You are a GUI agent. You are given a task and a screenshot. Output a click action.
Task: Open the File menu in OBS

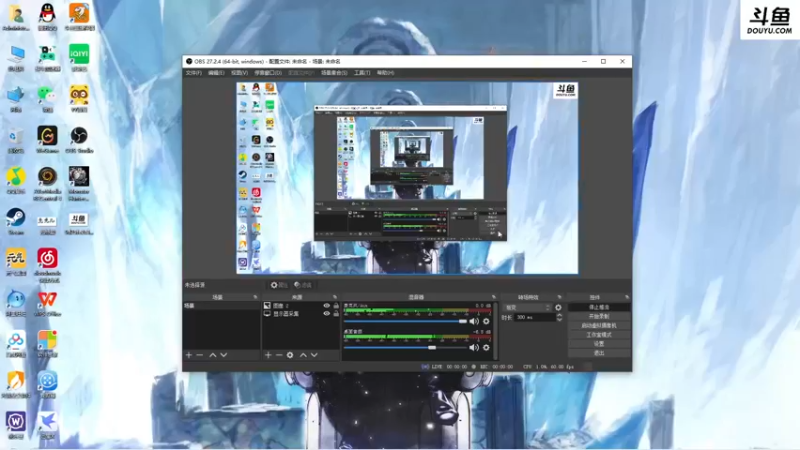(193, 73)
